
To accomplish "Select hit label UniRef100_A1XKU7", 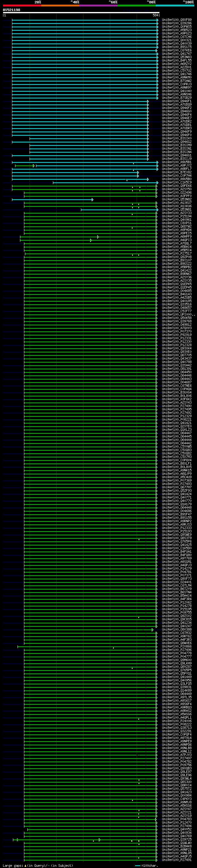I will (x=176, y=203).
